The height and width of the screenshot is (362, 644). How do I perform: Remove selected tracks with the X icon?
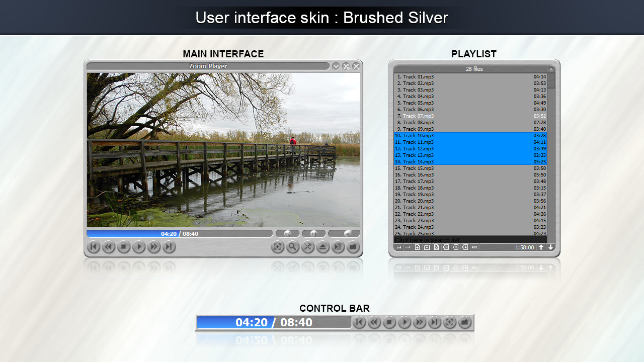pos(436,247)
